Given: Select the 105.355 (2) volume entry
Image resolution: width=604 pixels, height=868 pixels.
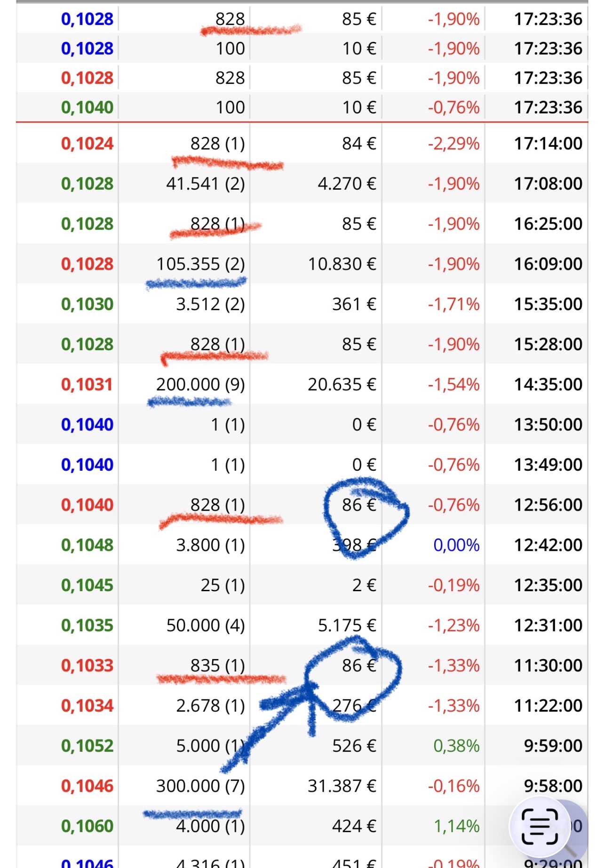Looking at the screenshot, I should [200, 264].
